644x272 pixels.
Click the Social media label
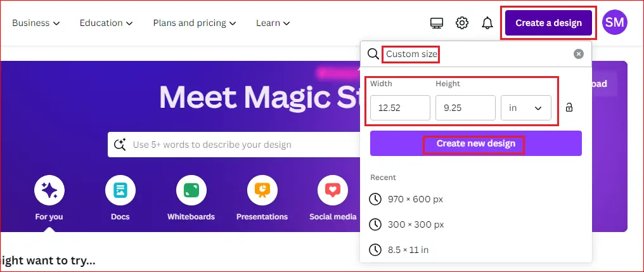tap(333, 217)
